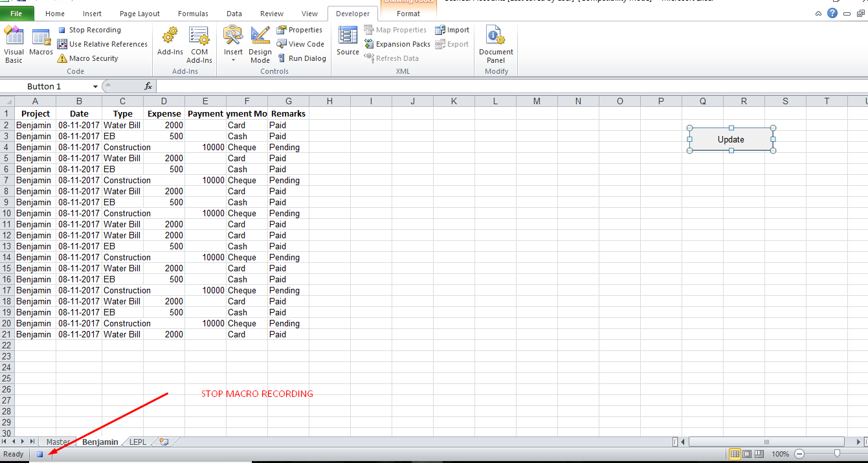Image resolution: width=868 pixels, height=463 pixels.
Task: Click View Code in Controls group
Action: click(x=300, y=44)
